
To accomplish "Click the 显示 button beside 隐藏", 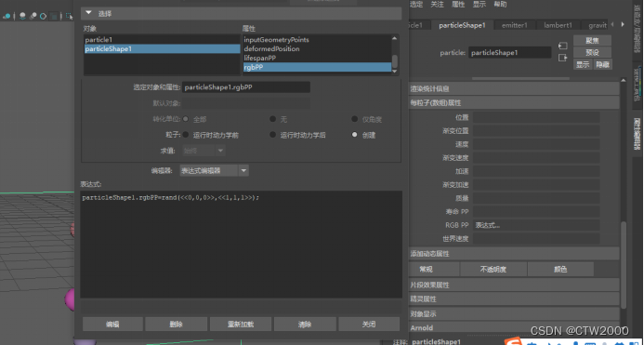I will pos(583,64).
